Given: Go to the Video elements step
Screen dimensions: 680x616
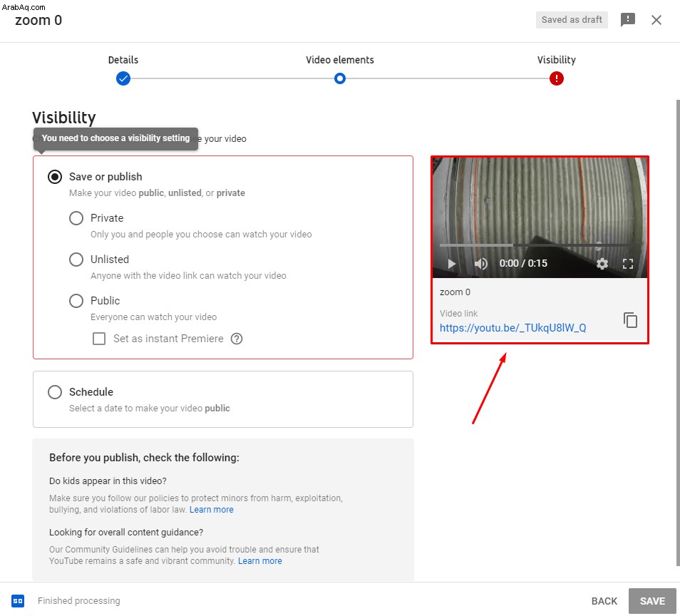Looking at the screenshot, I should [x=340, y=78].
